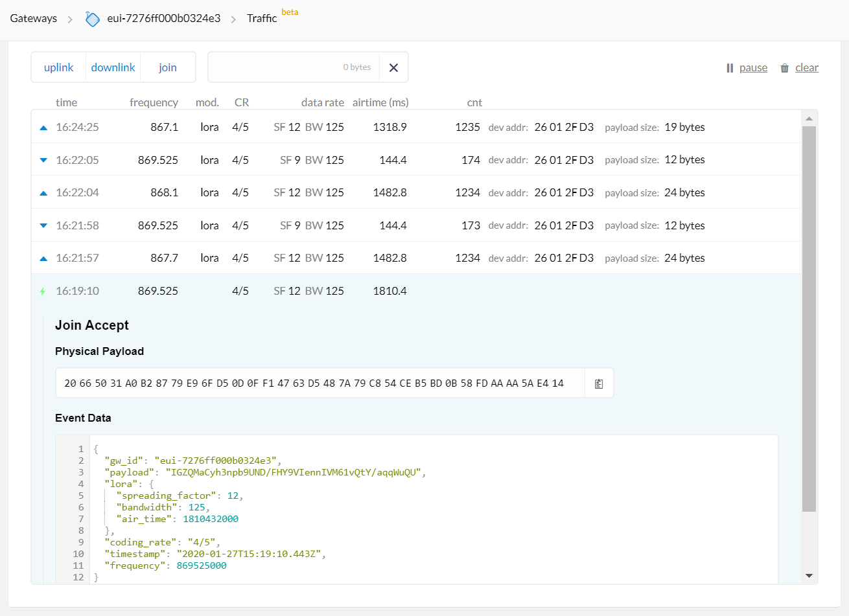Click frequency 868.1 cell
The image size is (849, 616).
tap(164, 192)
